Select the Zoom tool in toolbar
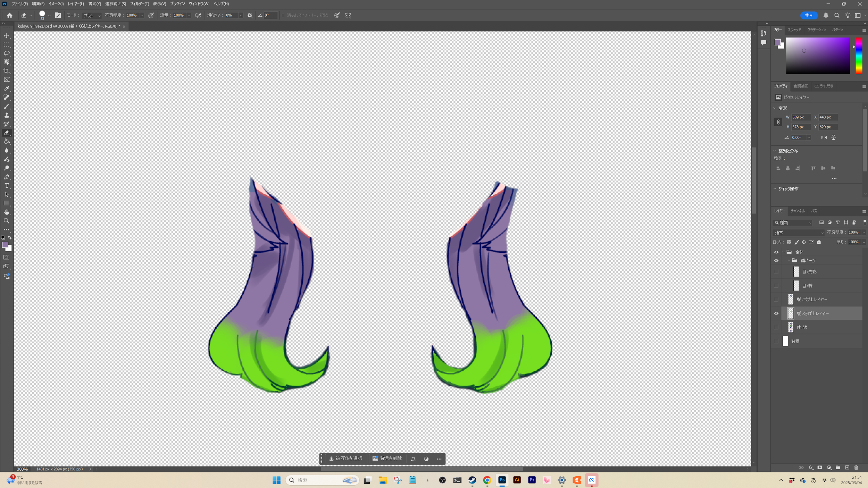Viewport: 868px width, 488px height. click(7, 221)
